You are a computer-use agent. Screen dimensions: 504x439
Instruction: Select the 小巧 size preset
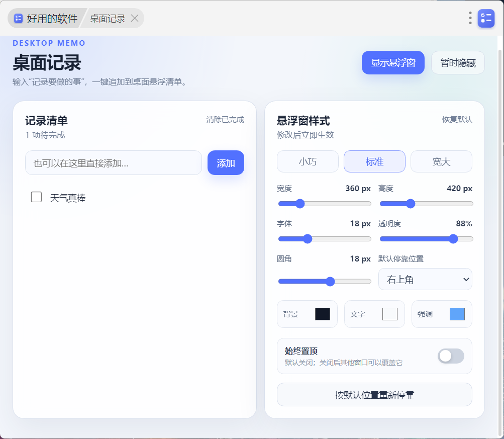click(x=308, y=161)
